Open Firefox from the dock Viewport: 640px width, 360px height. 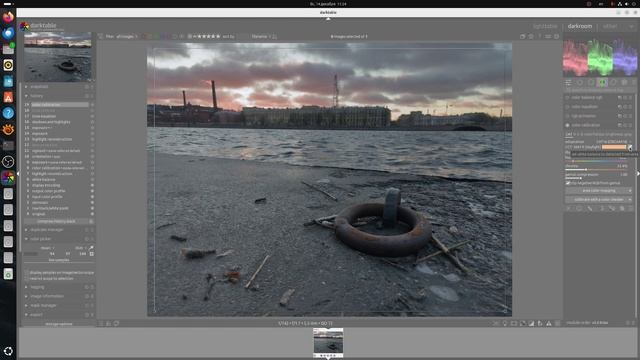click(8, 17)
